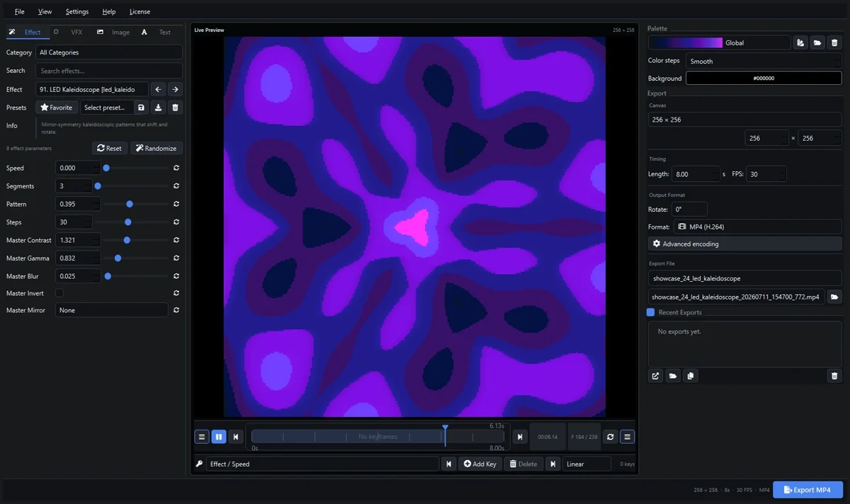
Task: Jump to the next keyframe
Action: [x=553, y=464]
